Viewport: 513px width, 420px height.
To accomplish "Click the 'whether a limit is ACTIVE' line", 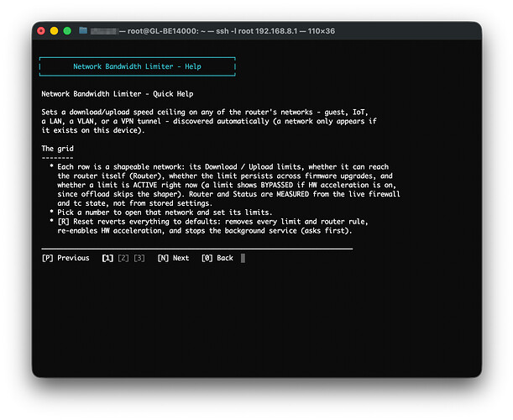I will [227, 185].
